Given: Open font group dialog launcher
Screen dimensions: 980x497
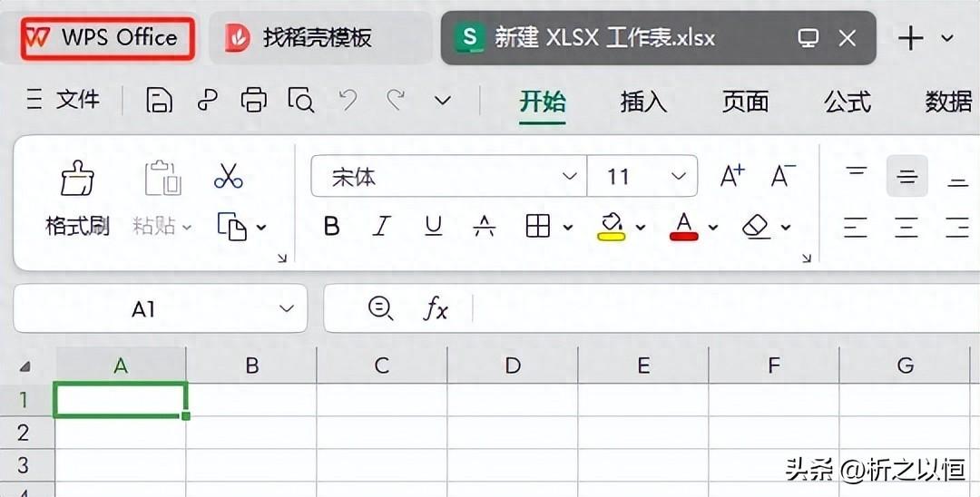Looking at the screenshot, I should pyautogui.click(x=807, y=258).
